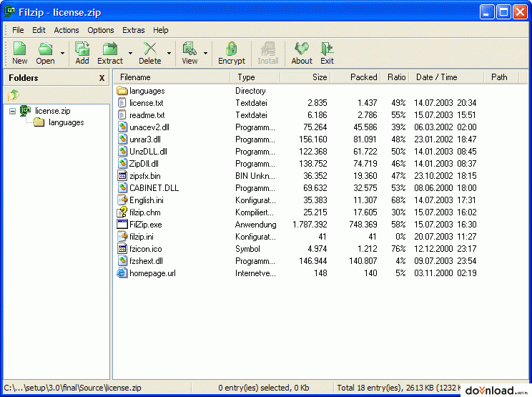Click the readme.txt file icon
532x397 pixels.
tap(122, 115)
